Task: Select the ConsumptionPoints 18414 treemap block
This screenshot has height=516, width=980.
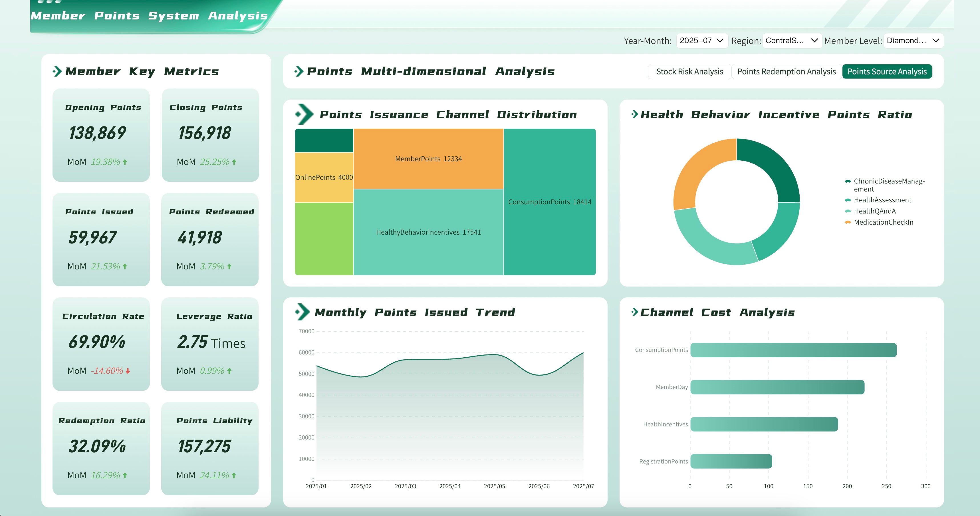Action: (x=550, y=202)
